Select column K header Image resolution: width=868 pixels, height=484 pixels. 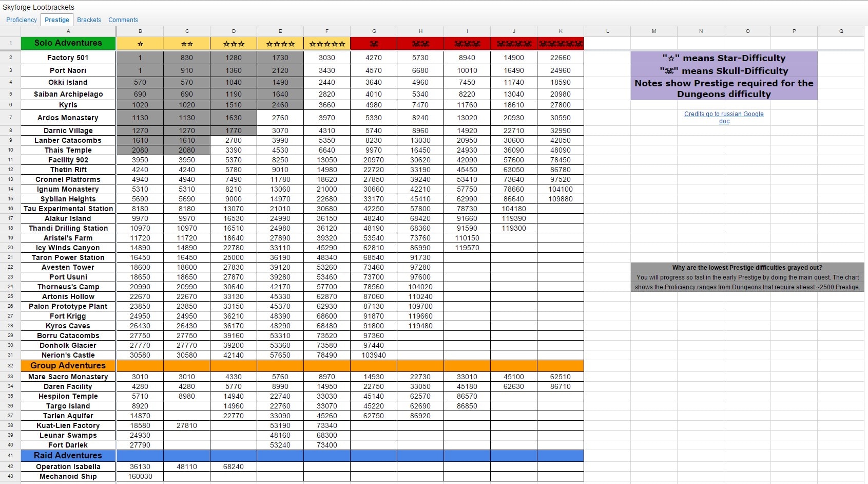coord(561,31)
